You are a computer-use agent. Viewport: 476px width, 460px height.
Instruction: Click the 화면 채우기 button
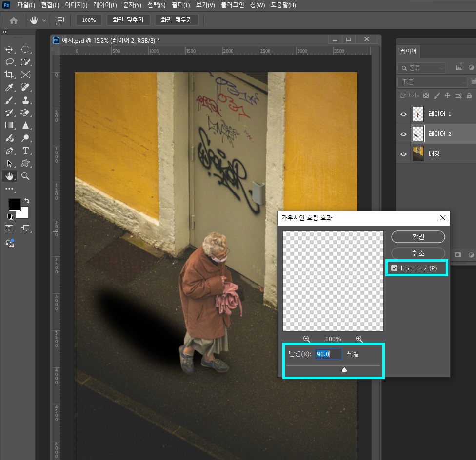coord(177,20)
